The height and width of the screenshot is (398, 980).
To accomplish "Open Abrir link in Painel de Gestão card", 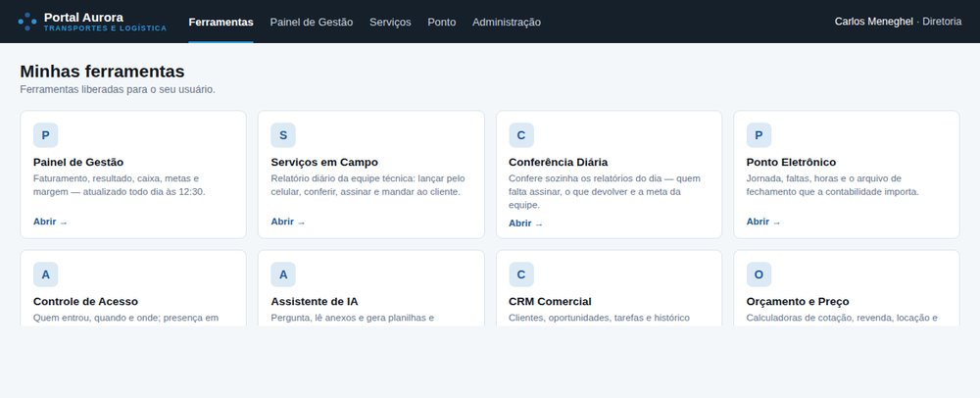I will [50, 222].
